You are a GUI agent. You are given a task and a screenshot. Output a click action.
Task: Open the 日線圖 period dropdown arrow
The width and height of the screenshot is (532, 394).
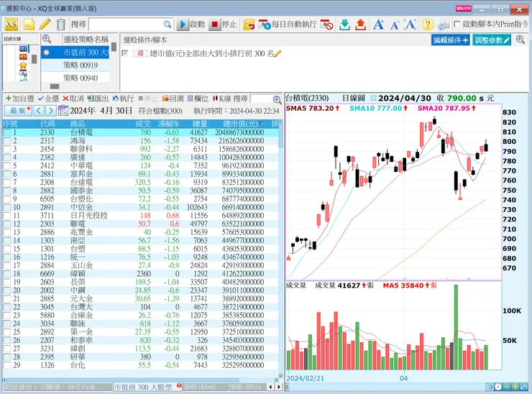tap(374, 98)
